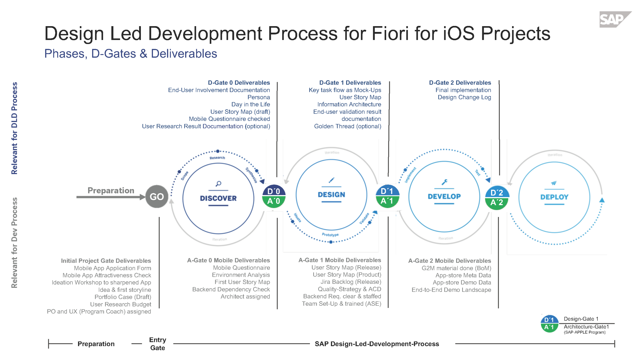Click User Story Map (draft)

(x=240, y=112)
